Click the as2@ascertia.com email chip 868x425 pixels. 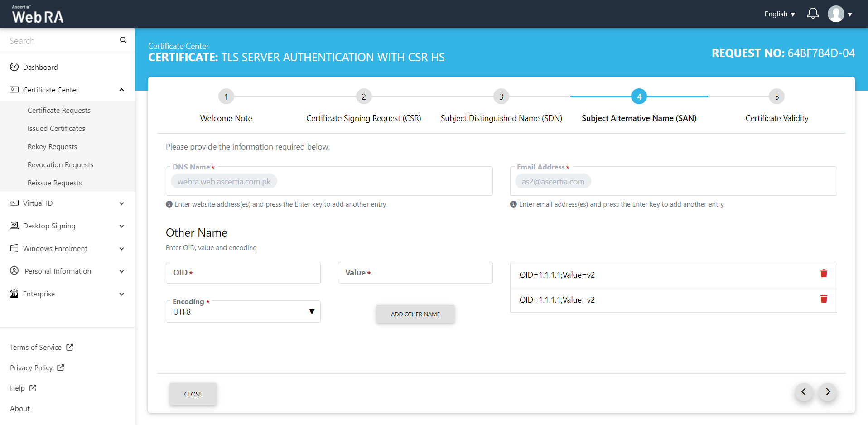[x=553, y=181]
